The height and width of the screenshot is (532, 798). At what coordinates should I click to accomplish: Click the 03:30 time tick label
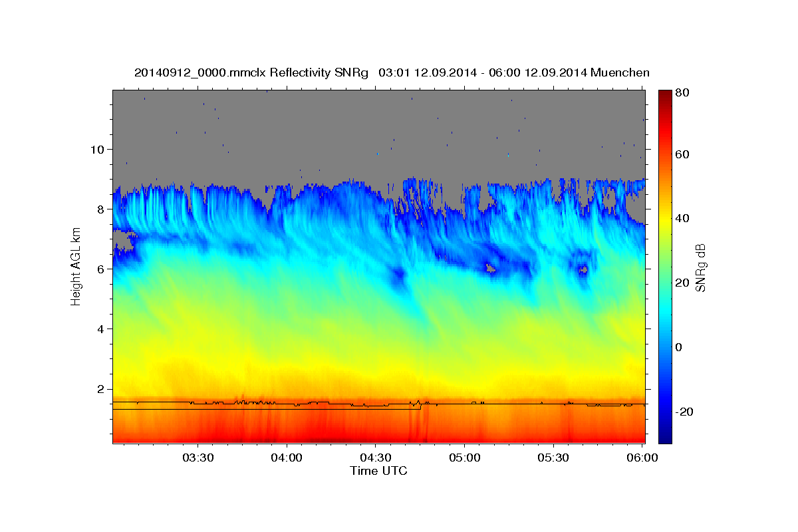tap(198, 458)
